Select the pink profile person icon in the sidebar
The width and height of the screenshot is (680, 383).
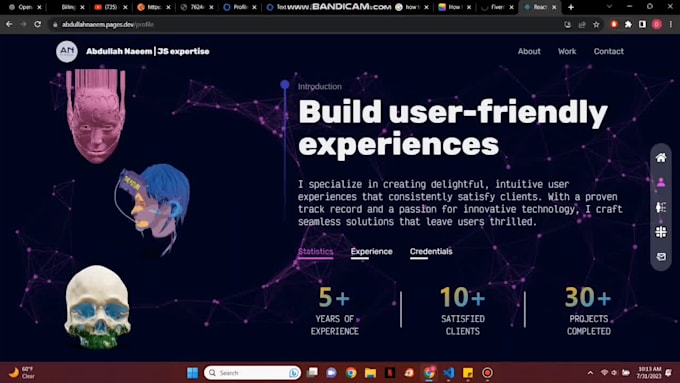pyautogui.click(x=661, y=182)
